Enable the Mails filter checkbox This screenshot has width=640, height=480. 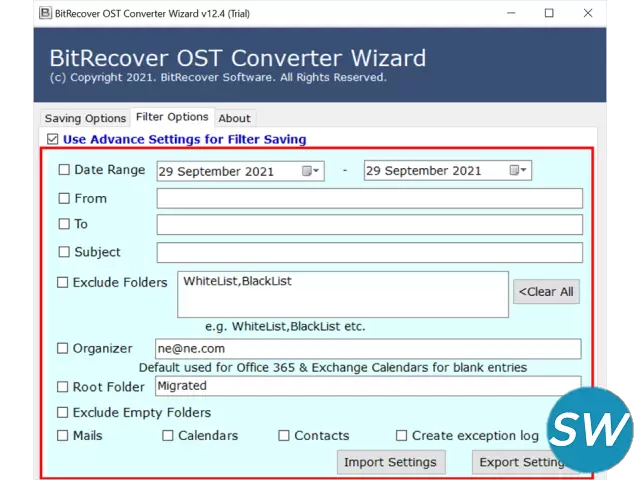click(63, 435)
